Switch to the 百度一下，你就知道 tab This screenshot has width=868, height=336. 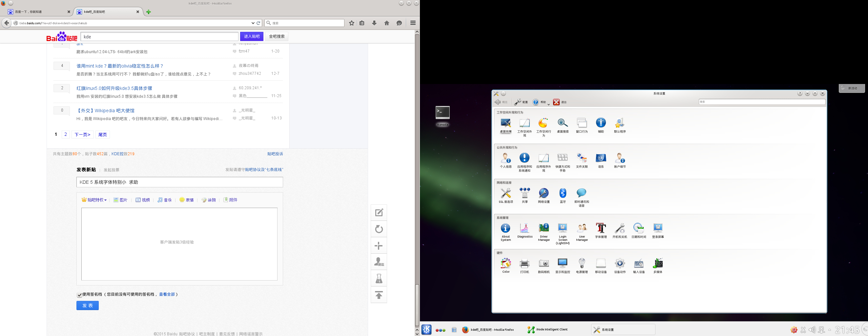point(39,12)
